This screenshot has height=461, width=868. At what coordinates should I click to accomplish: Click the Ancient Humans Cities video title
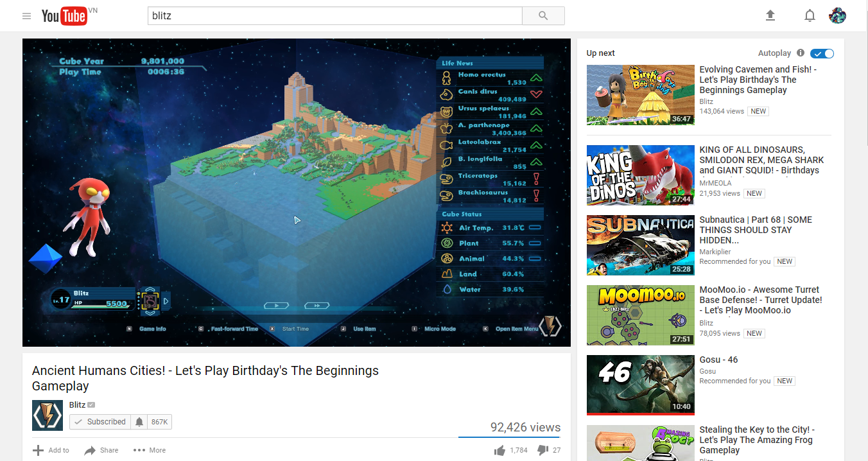(x=205, y=378)
